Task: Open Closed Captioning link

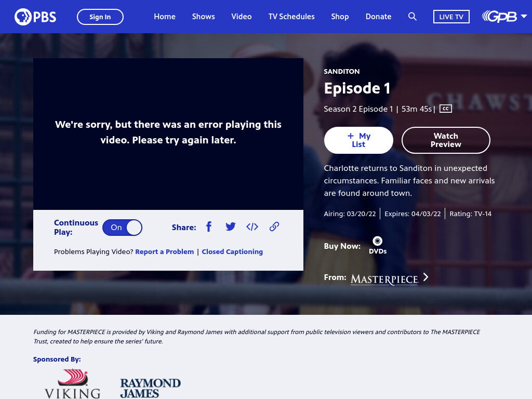Action: point(232,252)
